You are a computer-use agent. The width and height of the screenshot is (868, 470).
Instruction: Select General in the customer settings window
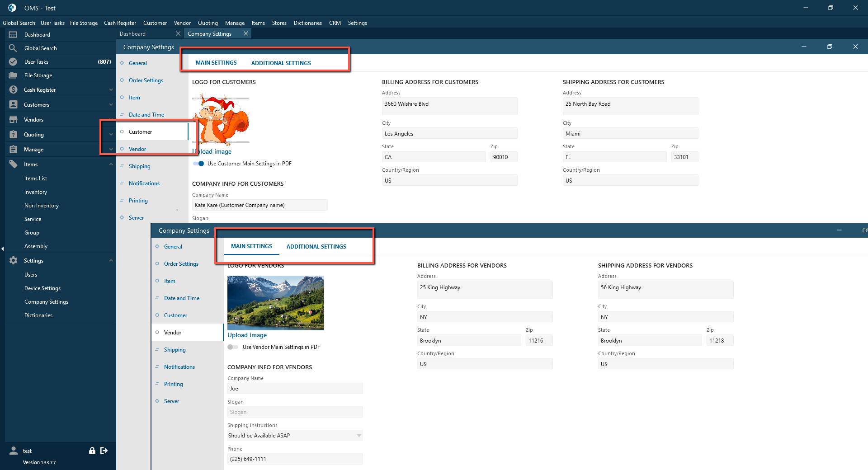[138, 63]
